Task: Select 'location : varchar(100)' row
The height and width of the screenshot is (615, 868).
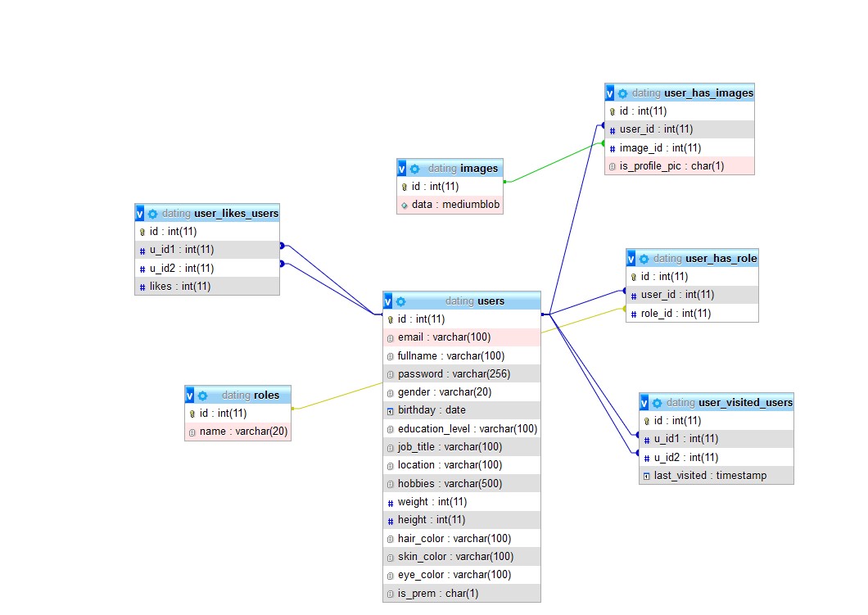Action: pyautogui.click(x=462, y=465)
